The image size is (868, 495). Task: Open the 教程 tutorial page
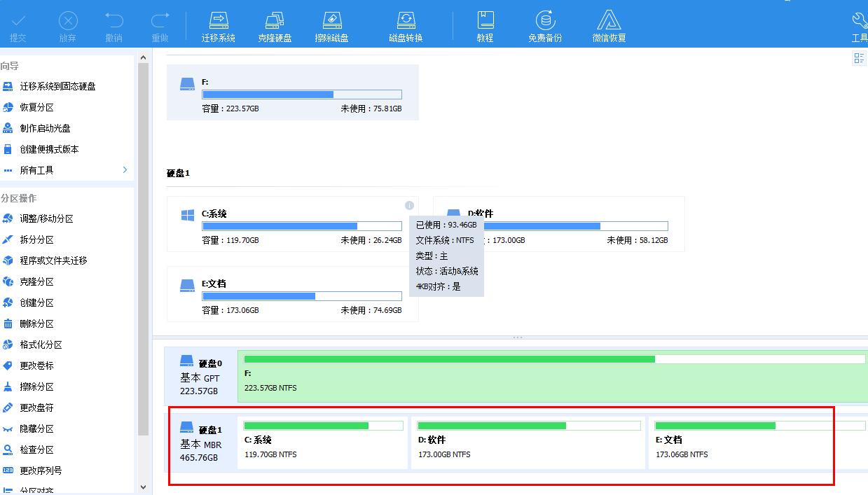point(485,25)
